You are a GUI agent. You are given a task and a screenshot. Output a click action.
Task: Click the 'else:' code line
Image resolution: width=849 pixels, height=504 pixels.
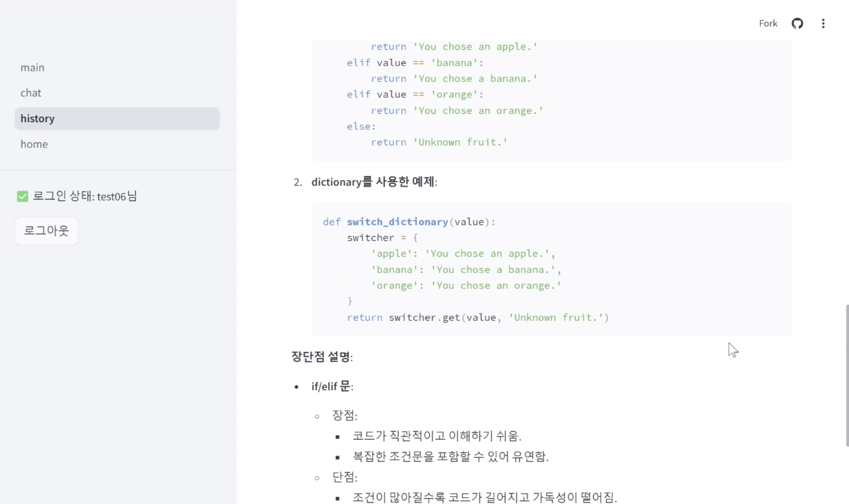(361, 126)
